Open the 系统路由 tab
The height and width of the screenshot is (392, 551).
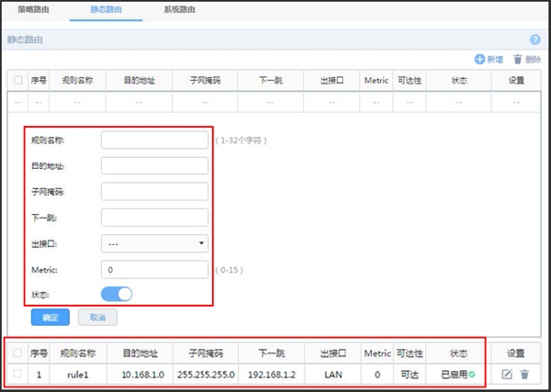click(x=179, y=9)
